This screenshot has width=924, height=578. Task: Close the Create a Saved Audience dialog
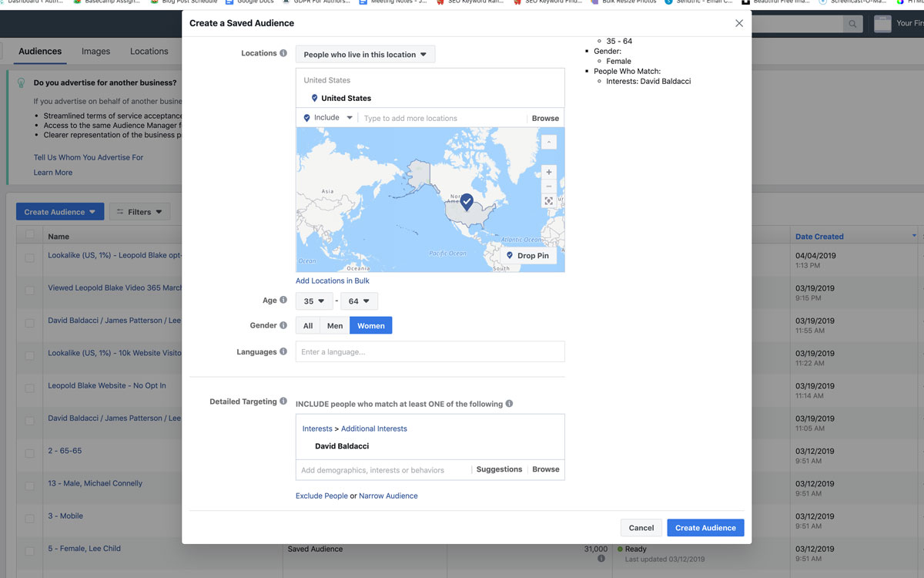739,23
